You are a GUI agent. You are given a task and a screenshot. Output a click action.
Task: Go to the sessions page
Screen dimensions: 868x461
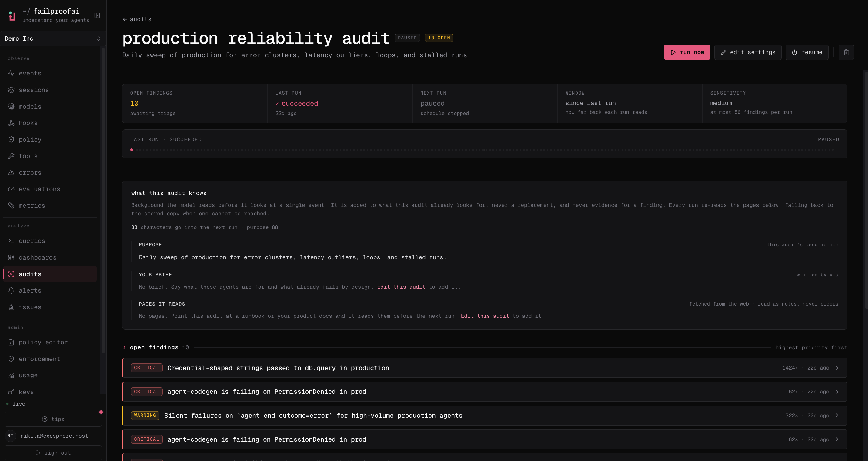point(50,90)
